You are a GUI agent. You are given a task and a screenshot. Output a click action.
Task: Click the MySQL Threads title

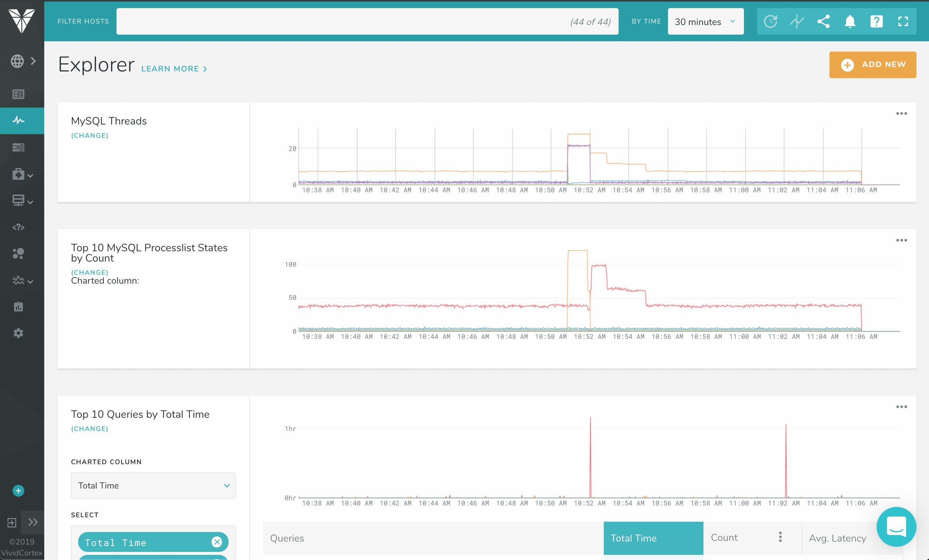(x=109, y=121)
